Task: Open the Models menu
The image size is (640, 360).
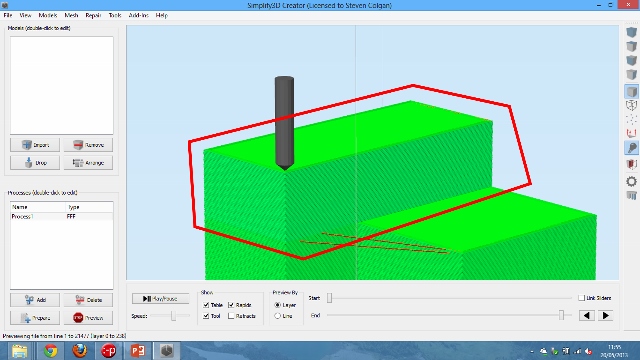Action: [x=48, y=15]
